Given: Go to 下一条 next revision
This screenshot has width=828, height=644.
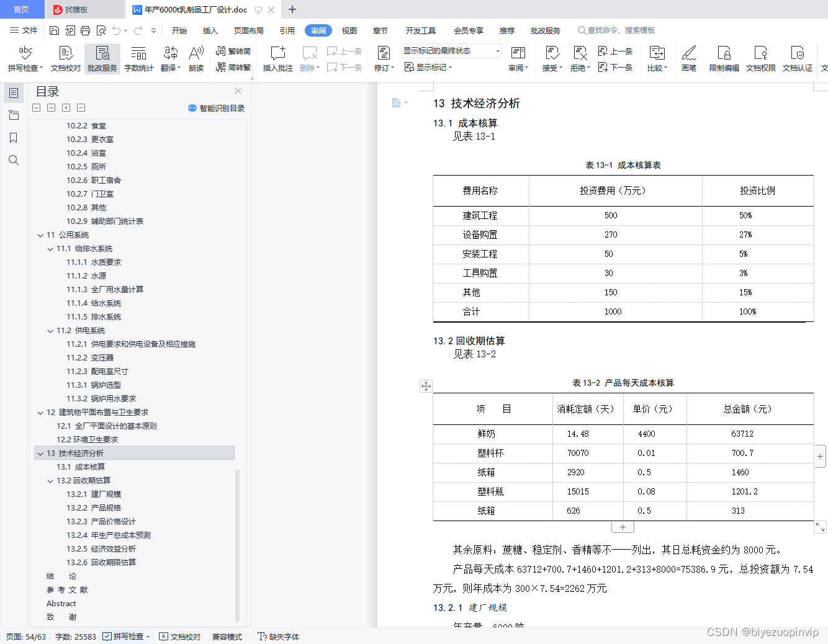Looking at the screenshot, I should coord(615,67).
